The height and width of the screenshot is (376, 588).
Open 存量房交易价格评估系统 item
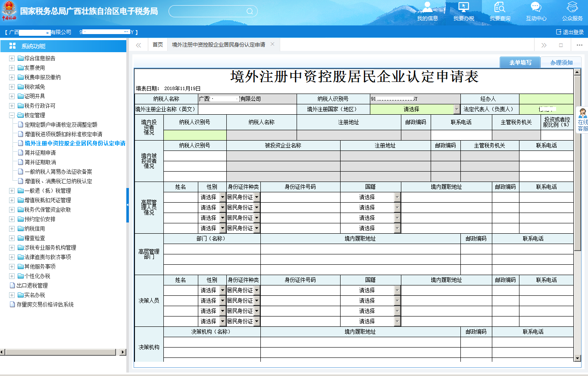pyautogui.click(x=45, y=304)
